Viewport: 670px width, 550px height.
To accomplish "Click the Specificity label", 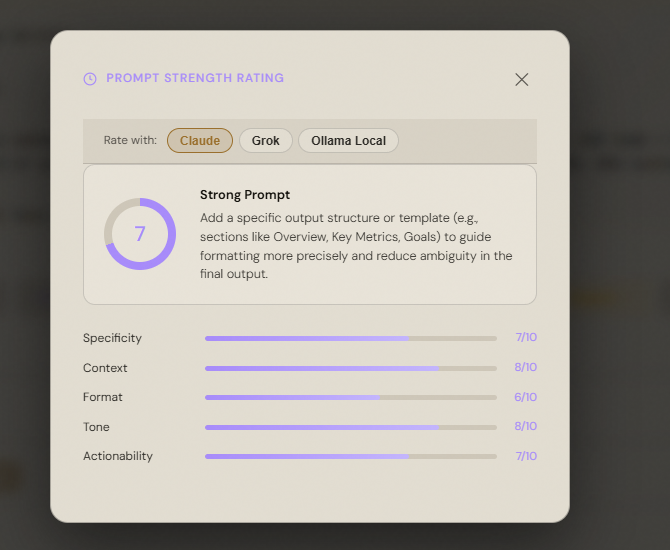I will tap(112, 338).
